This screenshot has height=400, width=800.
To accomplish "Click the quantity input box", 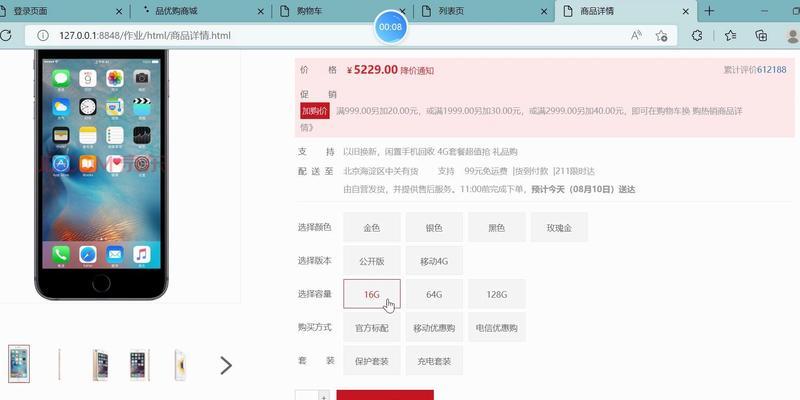I will [307, 395].
